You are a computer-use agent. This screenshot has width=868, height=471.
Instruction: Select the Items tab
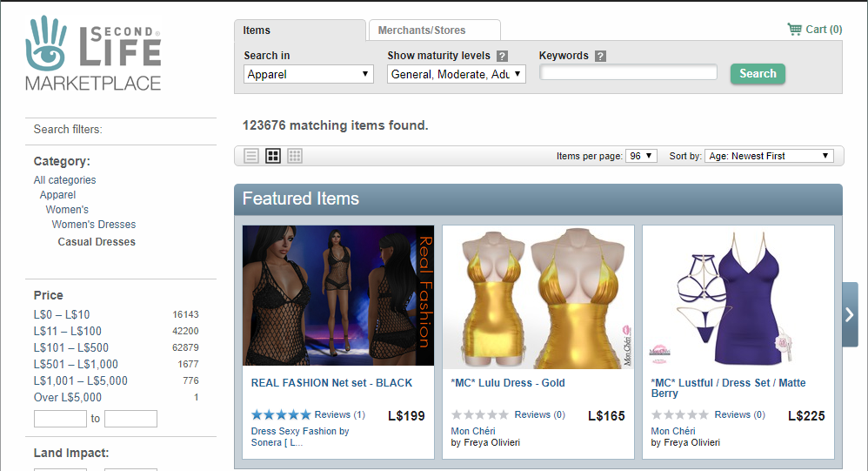click(299, 30)
